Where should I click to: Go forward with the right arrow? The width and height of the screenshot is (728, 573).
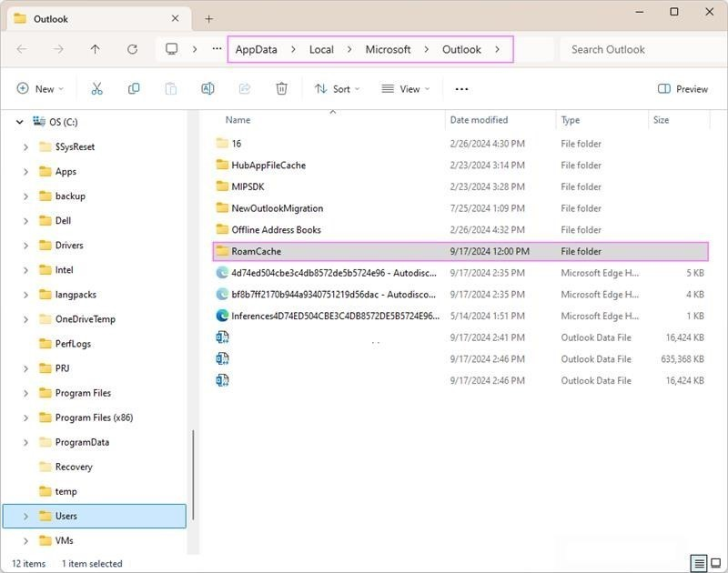point(58,49)
